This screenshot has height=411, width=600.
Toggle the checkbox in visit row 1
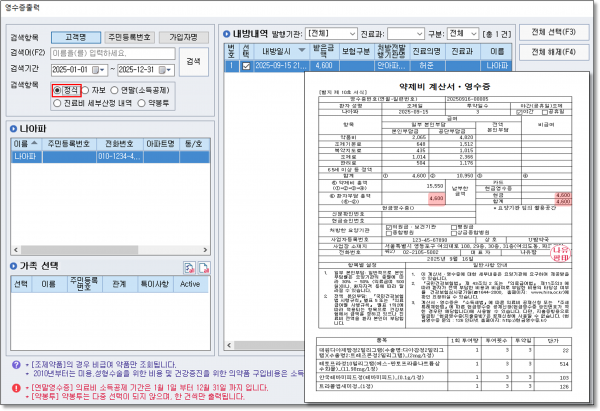(247, 66)
